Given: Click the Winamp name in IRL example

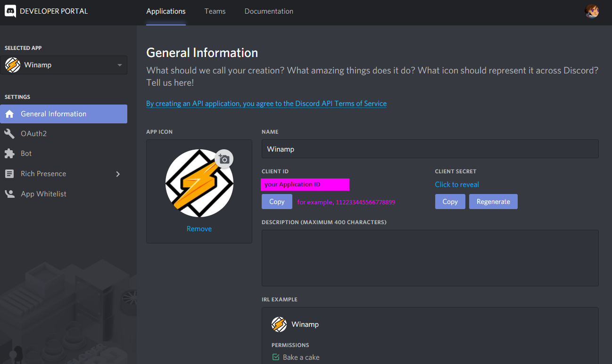Looking at the screenshot, I should click(305, 324).
